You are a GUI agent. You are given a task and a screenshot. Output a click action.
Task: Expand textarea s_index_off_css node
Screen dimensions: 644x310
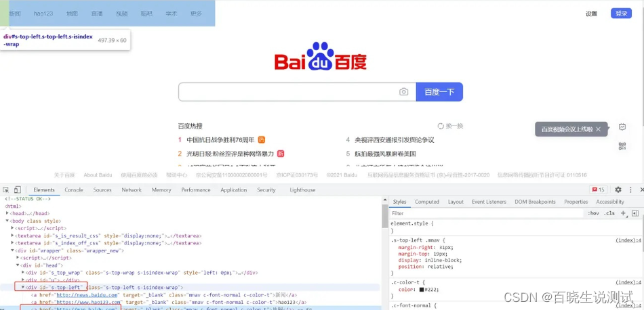[x=12, y=243]
